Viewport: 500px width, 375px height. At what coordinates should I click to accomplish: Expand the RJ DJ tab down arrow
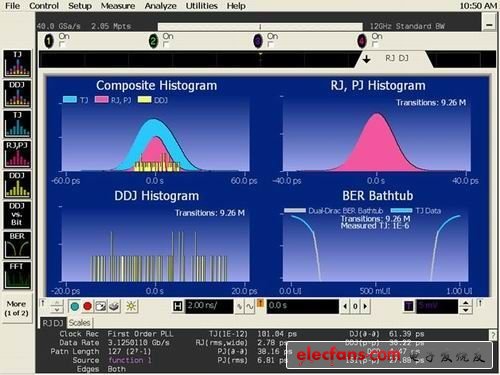click(367, 59)
